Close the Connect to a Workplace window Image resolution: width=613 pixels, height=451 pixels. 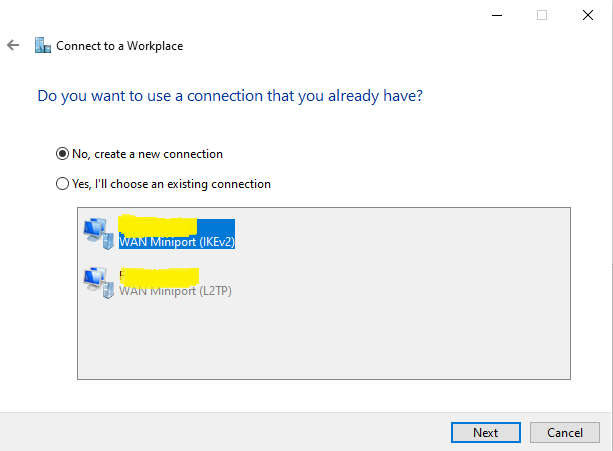(x=588, y=15)
